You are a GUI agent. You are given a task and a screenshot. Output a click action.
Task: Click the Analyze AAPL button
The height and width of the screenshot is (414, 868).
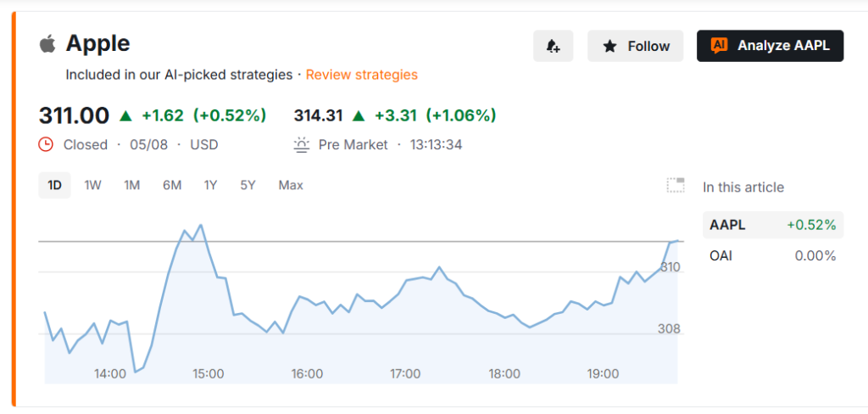click(x=770, y=46)
